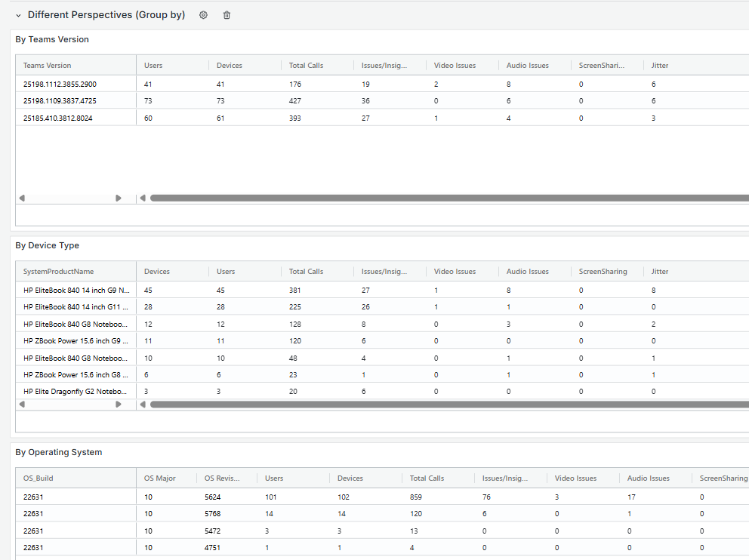Click horizontal scrollbar of By Device Type table
Image resolution: width=749 pixels, height=560 pixels.
(445, 405)
